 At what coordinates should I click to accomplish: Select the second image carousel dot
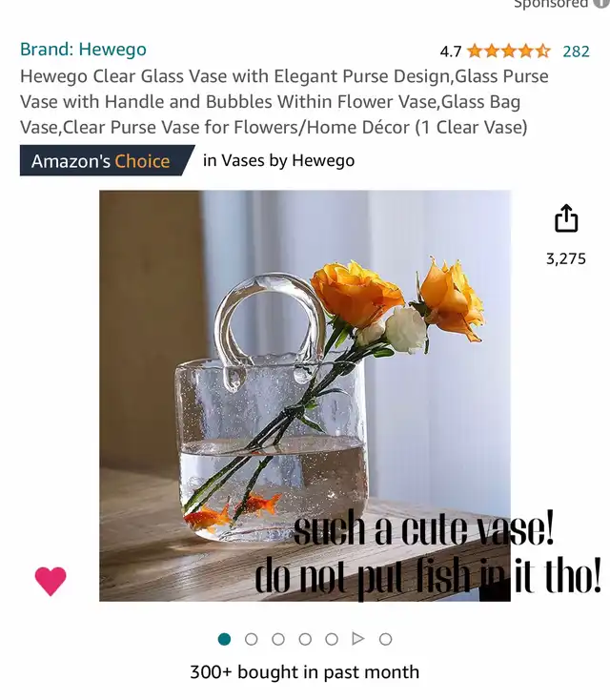pyautogui.click(x=252, y=639)
